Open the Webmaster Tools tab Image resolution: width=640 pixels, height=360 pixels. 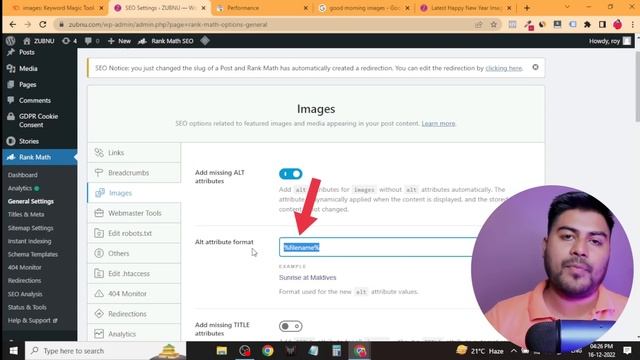pos(134,213)
